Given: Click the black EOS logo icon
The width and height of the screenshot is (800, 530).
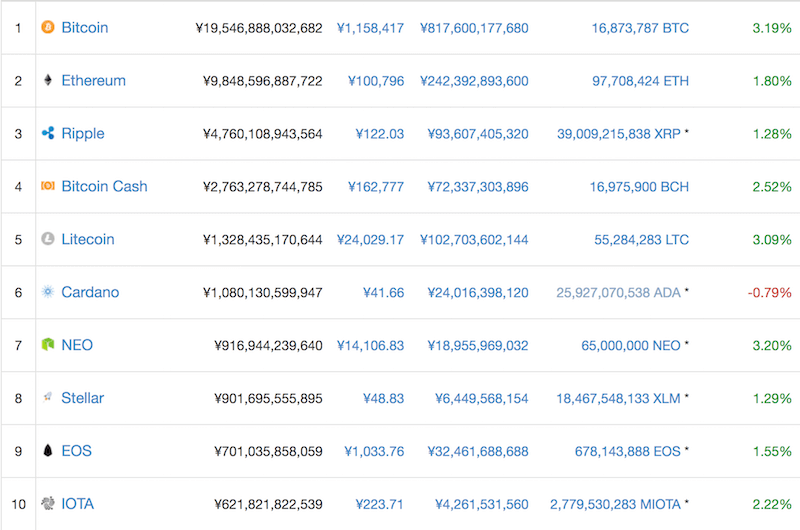Looking at the screenshot, I should pyautogui.click(x=47, y=450).
